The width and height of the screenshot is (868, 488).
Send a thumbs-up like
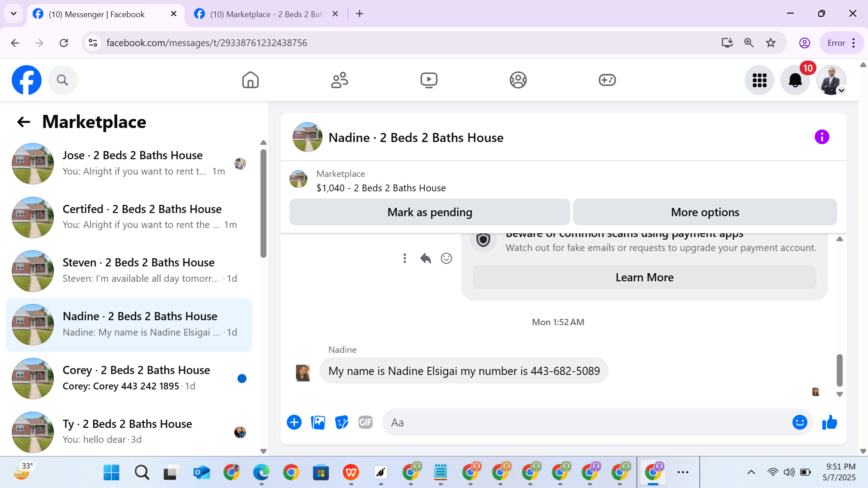(830, 422)
